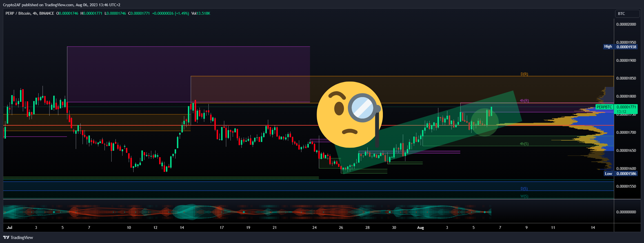The width and height of the screenshot is (644, 243).
Task: Select the low value L0.00001746
Action: pos(115,13)
